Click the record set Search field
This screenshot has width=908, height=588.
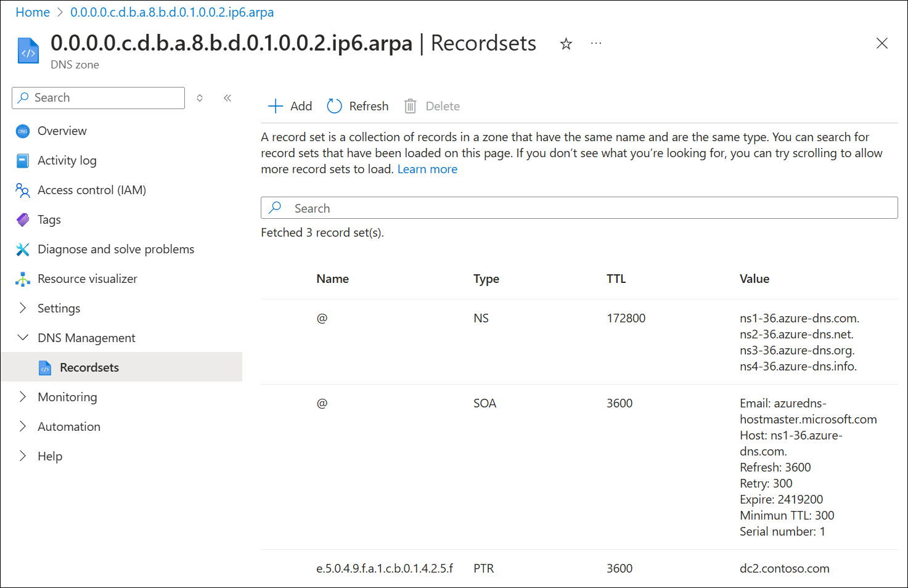pyautogui.click(x=579, y=208)
